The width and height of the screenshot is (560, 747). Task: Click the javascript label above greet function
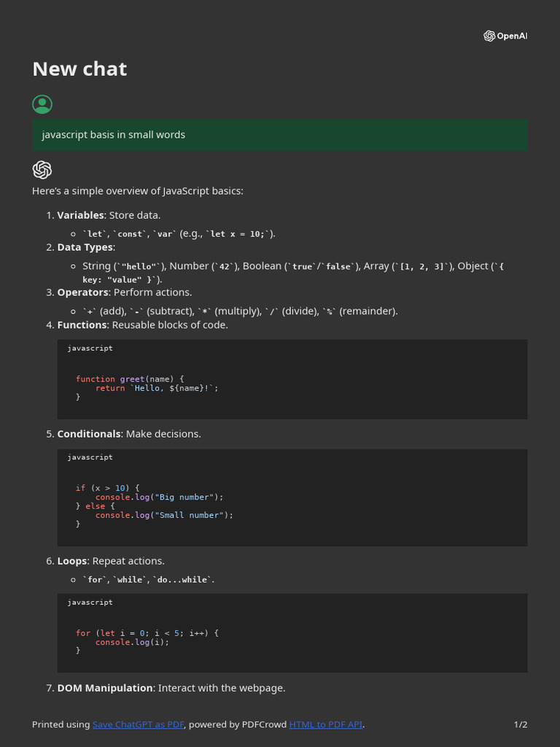tap(90, 349)
